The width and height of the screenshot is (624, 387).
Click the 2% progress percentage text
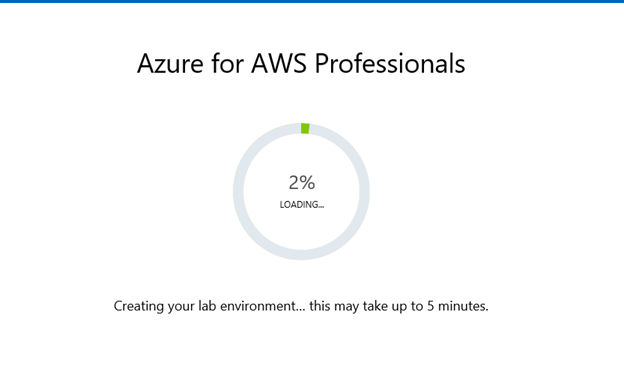click(302, 183)
